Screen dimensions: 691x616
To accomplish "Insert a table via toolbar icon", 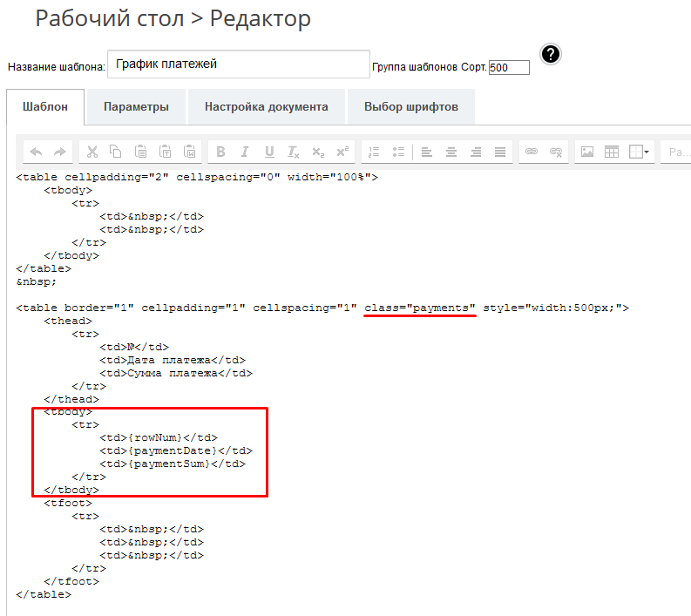I will 612,152.
